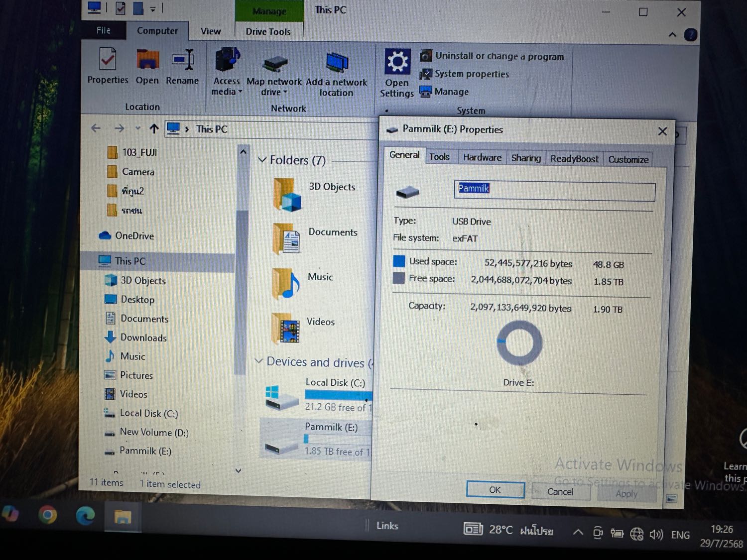Select Documents in navigation pane
Image resolution: width=747 pixels, height=560 pixels.
[x=136, y=319]
